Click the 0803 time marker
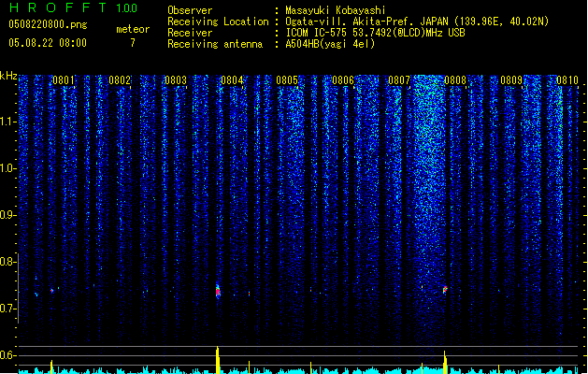 point(176,80)
